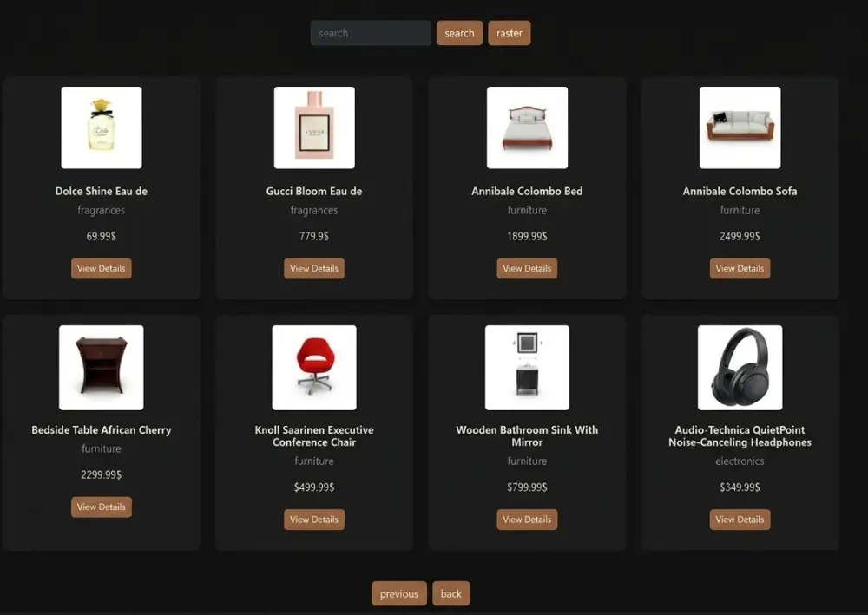
Task: Click the electronics category label
Action: [x=740, y=461]
